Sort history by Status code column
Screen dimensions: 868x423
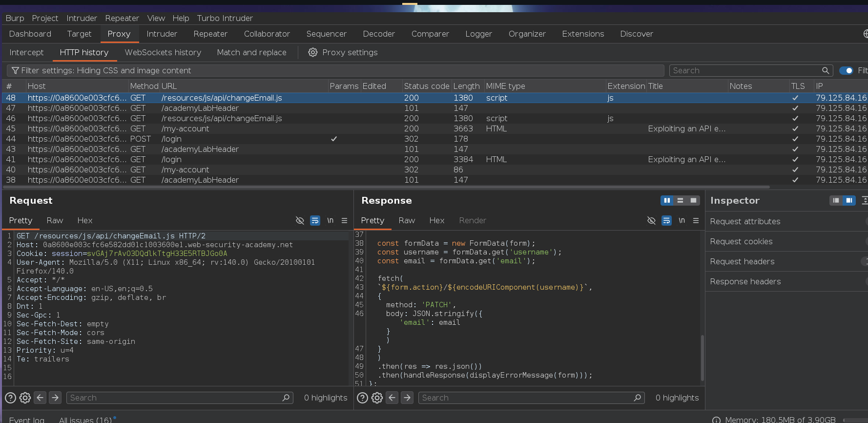[427, 86]
